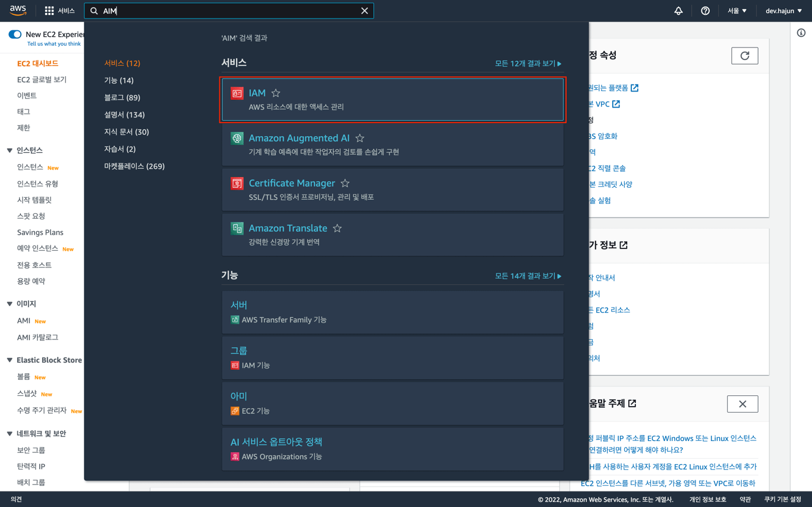This screenshot has height=507, width=812.
Task: Favorite IAM with the star icon
Action: [x=276, y=93]
